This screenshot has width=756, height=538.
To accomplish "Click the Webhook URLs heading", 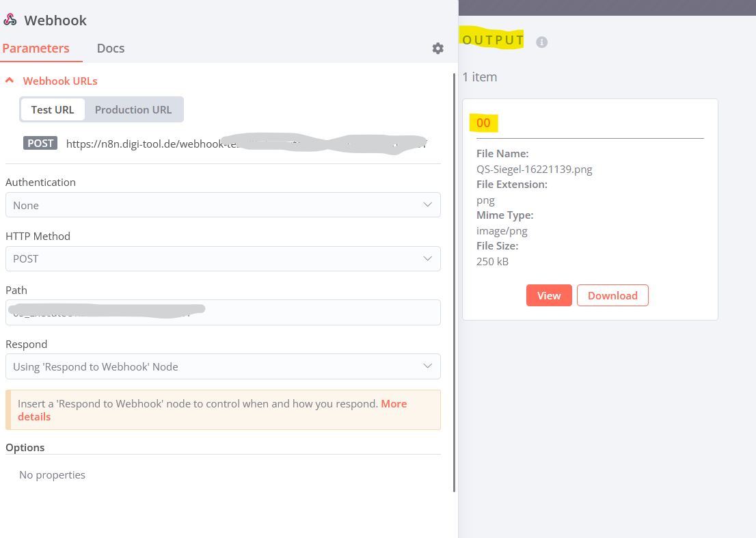I will click(x=60, y=81).
